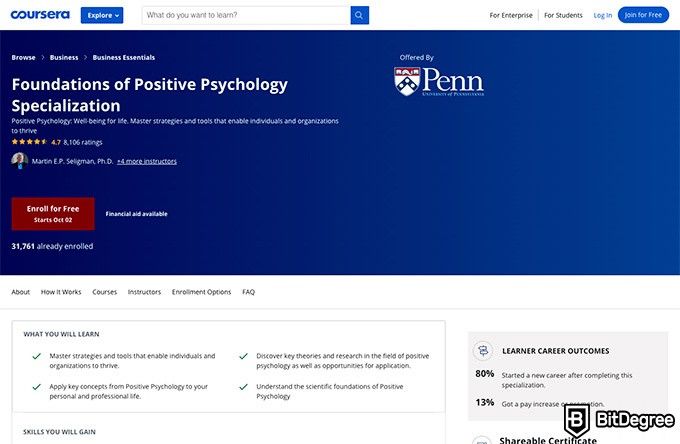This screenshot has height=444, width=680.
Task: Open the For Enterprise link
Action: 511,15
